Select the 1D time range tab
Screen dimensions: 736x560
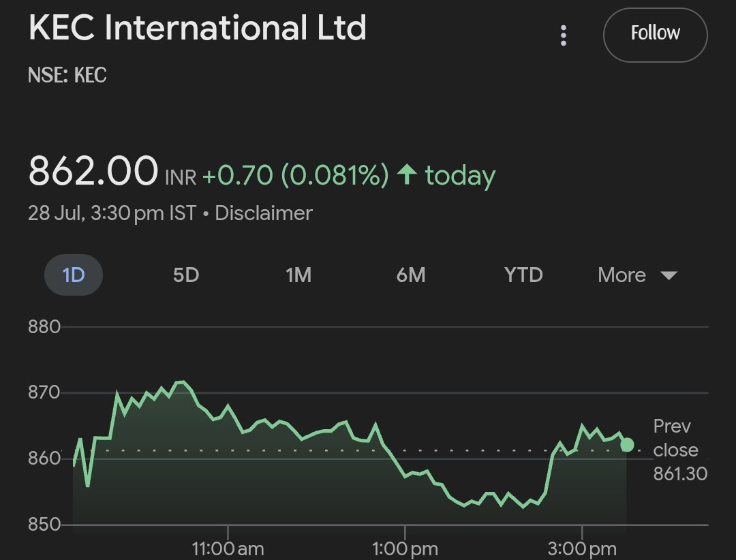[74, 275]
